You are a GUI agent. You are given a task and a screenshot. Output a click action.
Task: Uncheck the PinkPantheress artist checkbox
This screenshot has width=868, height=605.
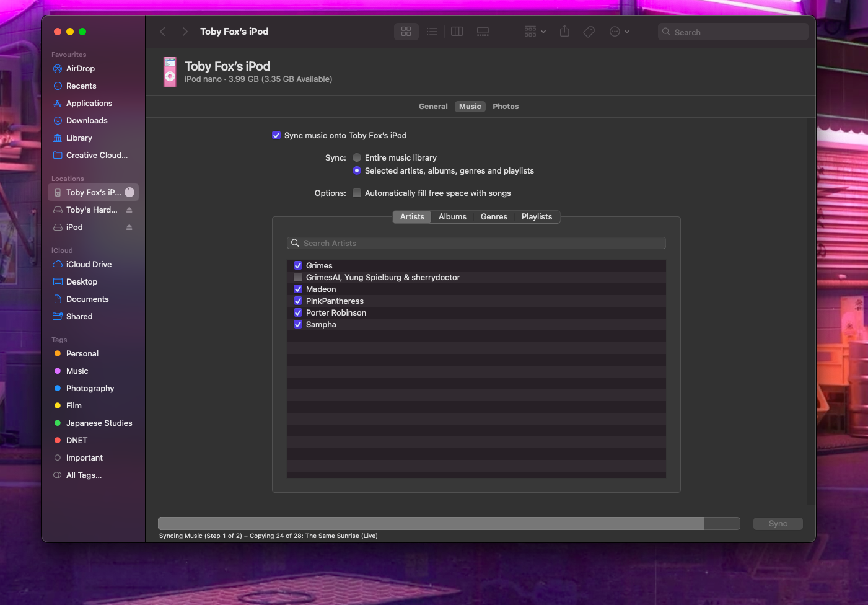(x=298, y=301)
